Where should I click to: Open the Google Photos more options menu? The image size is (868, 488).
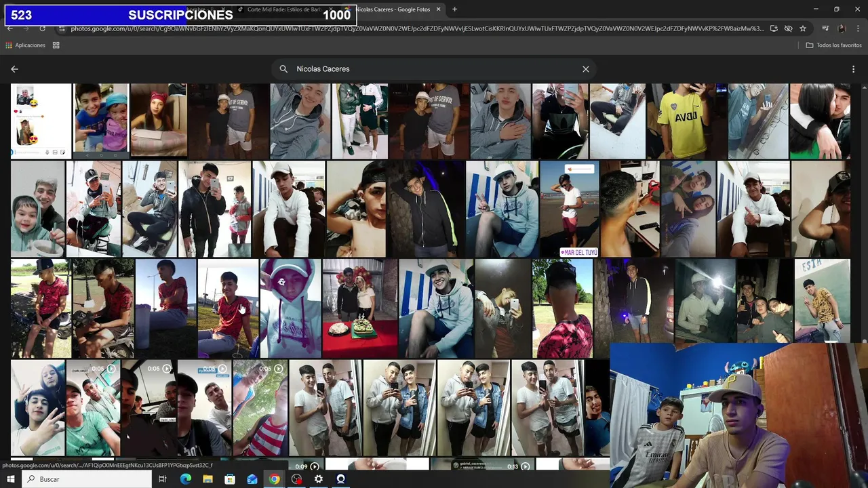click(x=853, y=69)
